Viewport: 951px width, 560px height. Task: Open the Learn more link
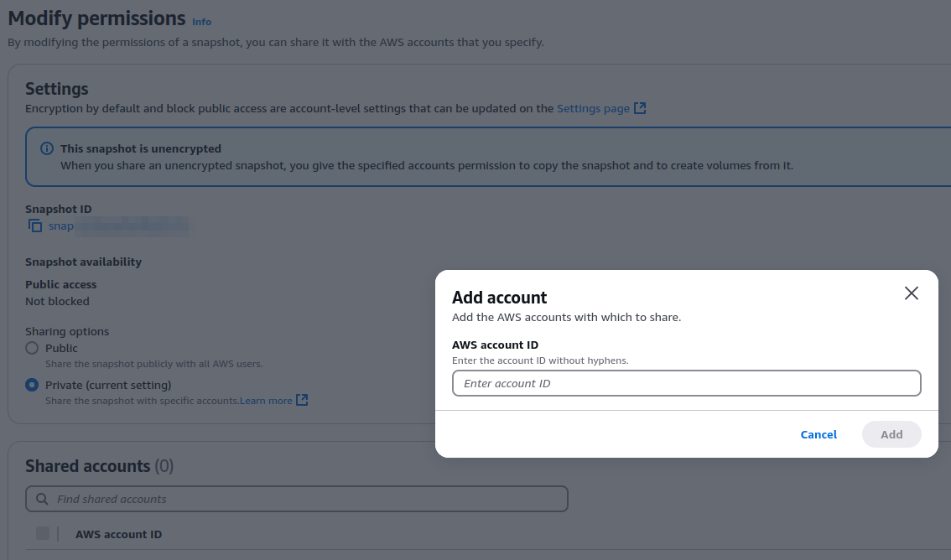pos(266,401)
